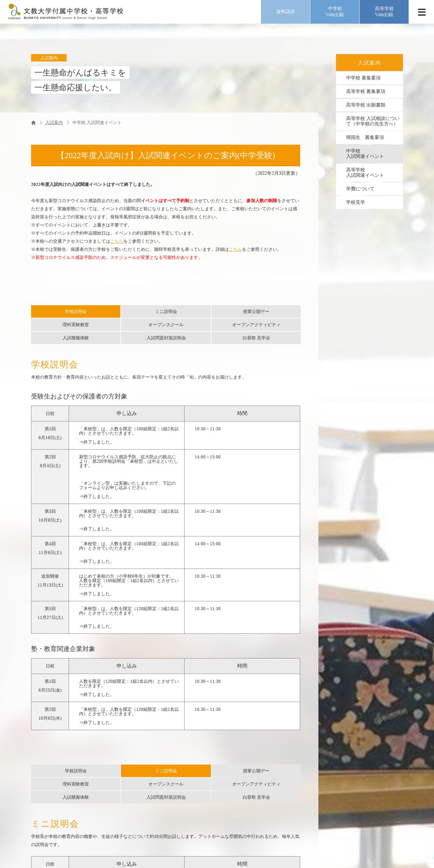Viewport: 434px width, 868px height.
Task: Select 白蓉祭 見学会 tab in second navigation grid
Action: pos(256,797)
